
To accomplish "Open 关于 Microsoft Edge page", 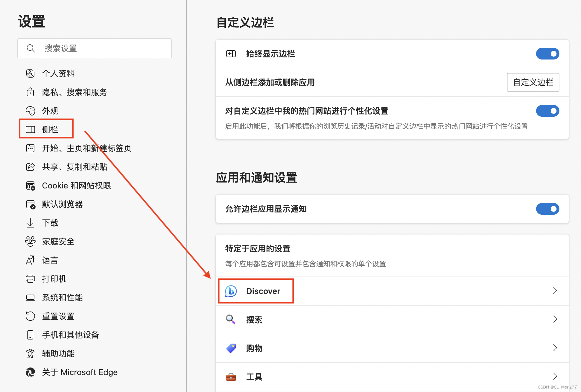I will click(80, 372).
